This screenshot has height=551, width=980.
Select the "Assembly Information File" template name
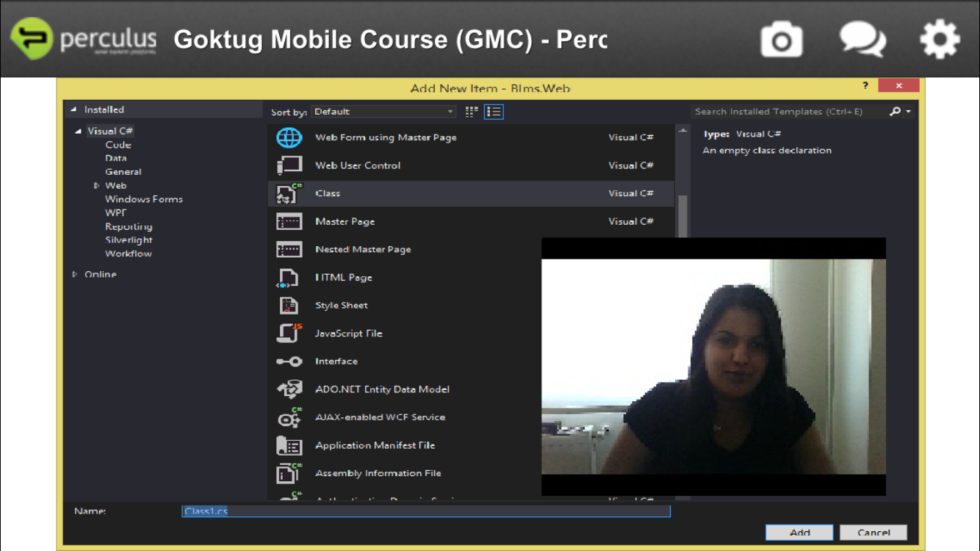(378, 473)
